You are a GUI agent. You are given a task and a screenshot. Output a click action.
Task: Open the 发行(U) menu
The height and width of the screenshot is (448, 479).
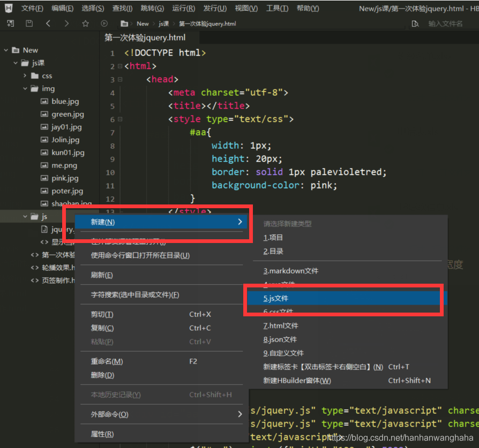click(x=215, y=8)
